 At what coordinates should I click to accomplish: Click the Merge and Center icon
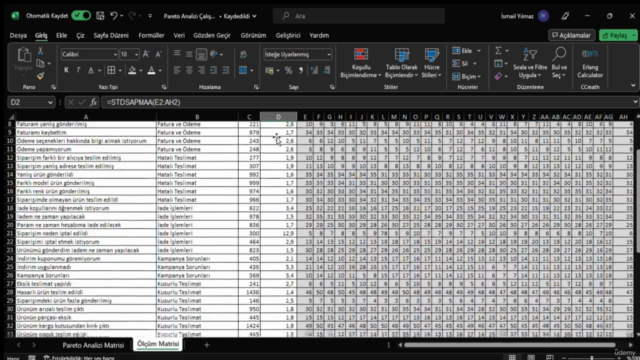coord(243,70)
